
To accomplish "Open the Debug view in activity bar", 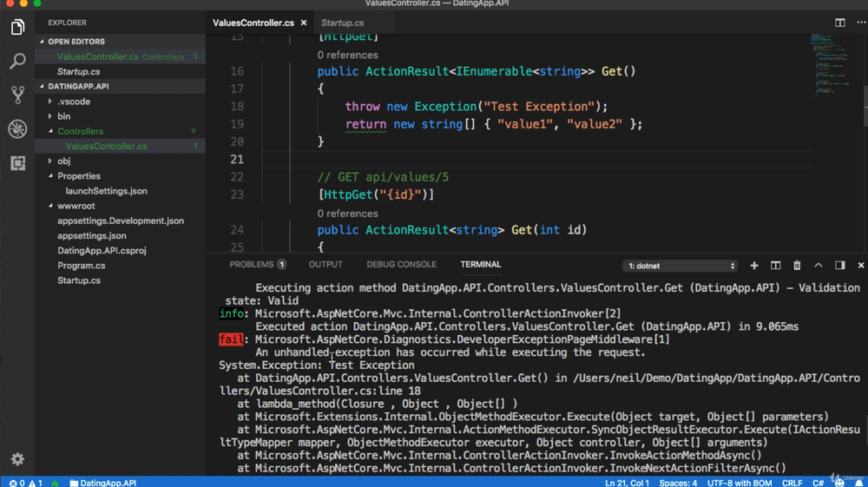I will (x=17, y=129).
